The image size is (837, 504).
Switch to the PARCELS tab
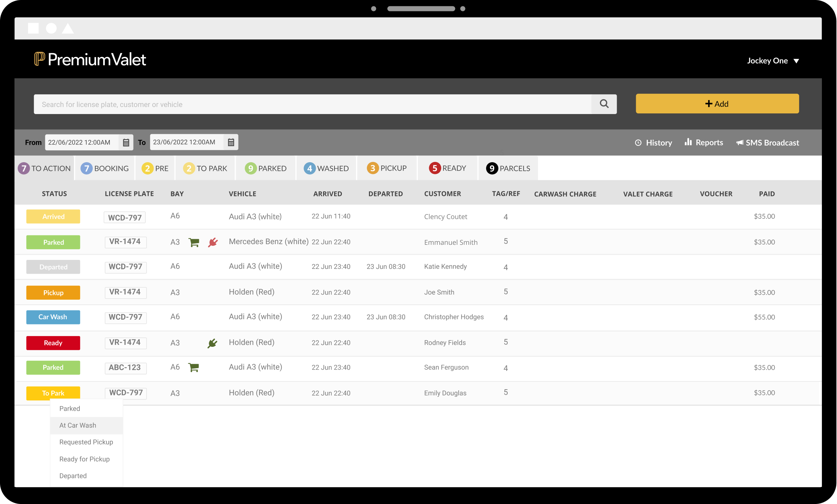[508, 168]
